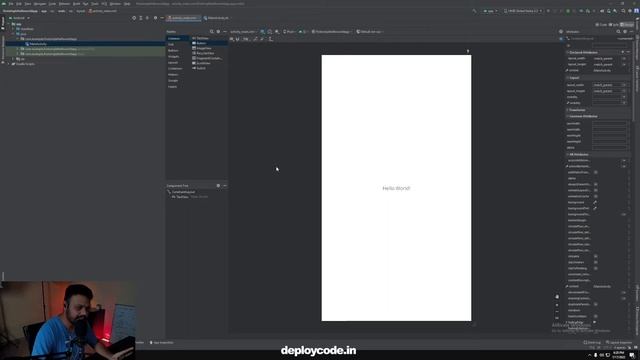The height and width of the screenshot is (360, 640).
Task: Click the orientation for preview icon
Action: [x=270, y=31]
